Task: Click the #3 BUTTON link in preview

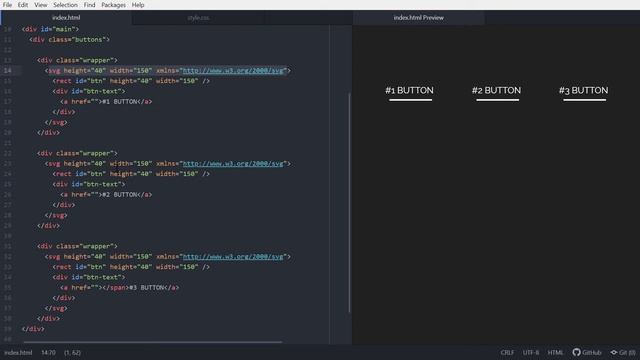Action: click(x=584, y=90)
